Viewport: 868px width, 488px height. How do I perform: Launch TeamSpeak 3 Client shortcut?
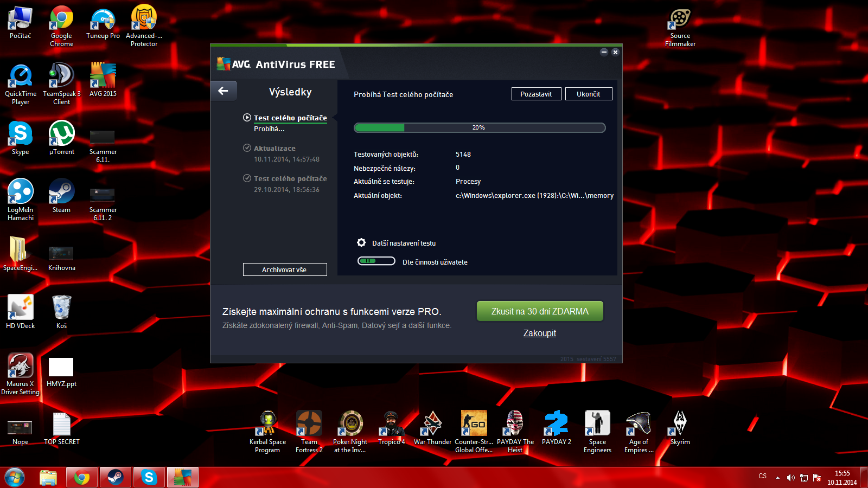tap(62, 85)
